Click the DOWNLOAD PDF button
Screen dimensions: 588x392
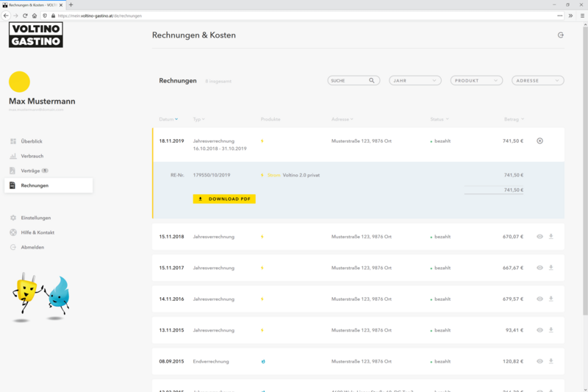click(224, 199)
